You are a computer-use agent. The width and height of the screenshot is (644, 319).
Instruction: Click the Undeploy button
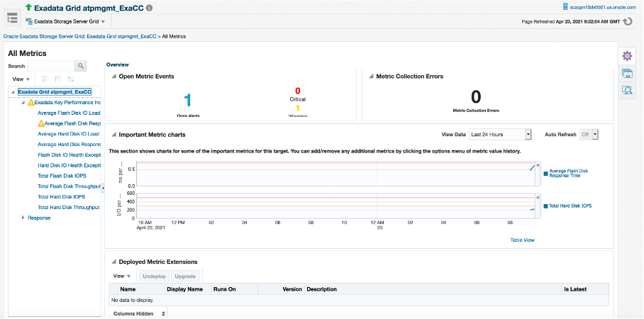(154, 276)
